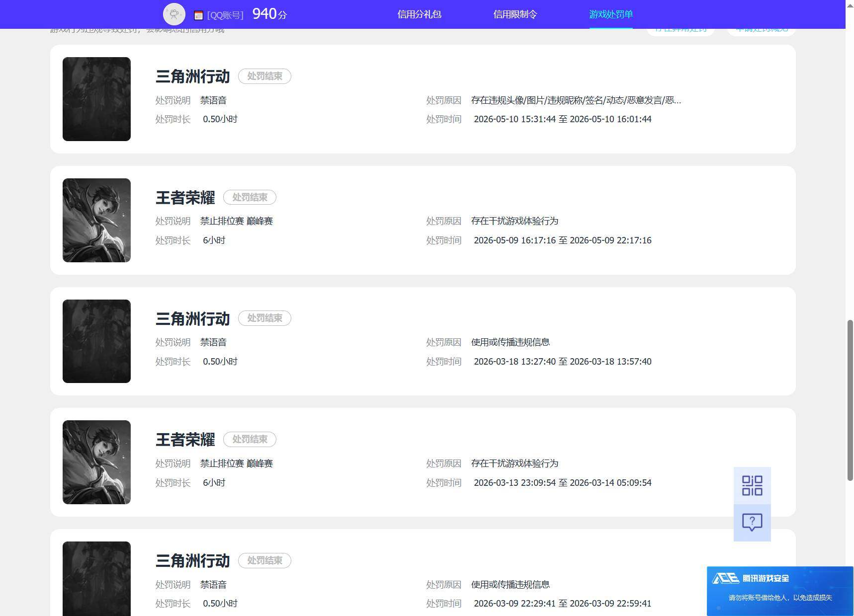Click the 处罚结束 badge on the 2026-03-13 record
This screenshot has width=854, height=616.
coord(250,439)
